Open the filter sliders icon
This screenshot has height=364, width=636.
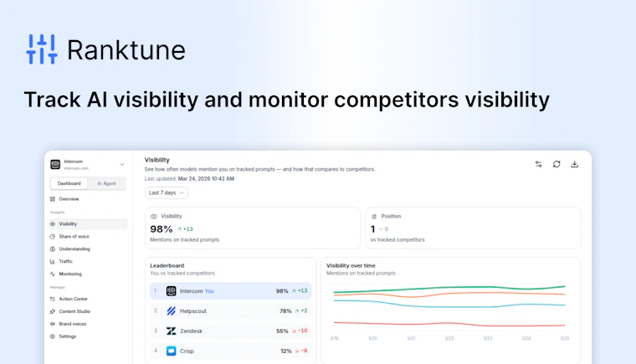[x=539, y=164]
